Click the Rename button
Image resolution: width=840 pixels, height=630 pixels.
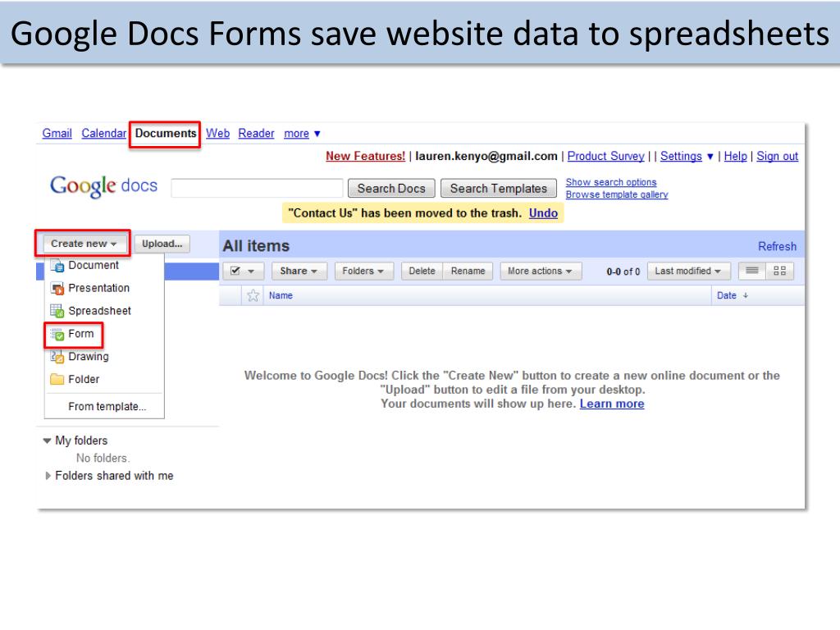468,271
